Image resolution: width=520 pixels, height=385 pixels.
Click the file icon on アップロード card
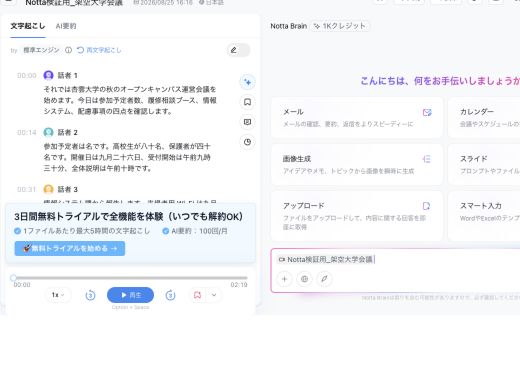(x=426, y=206)
